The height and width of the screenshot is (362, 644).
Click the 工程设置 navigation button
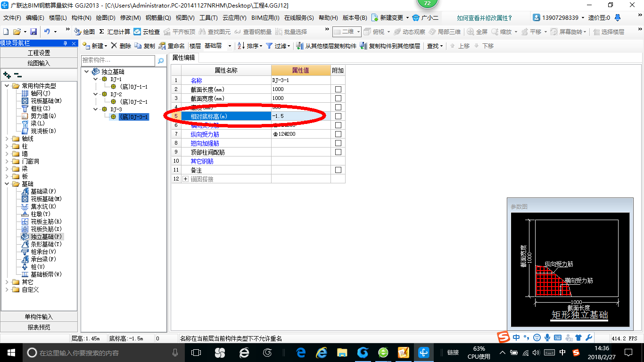39,53
